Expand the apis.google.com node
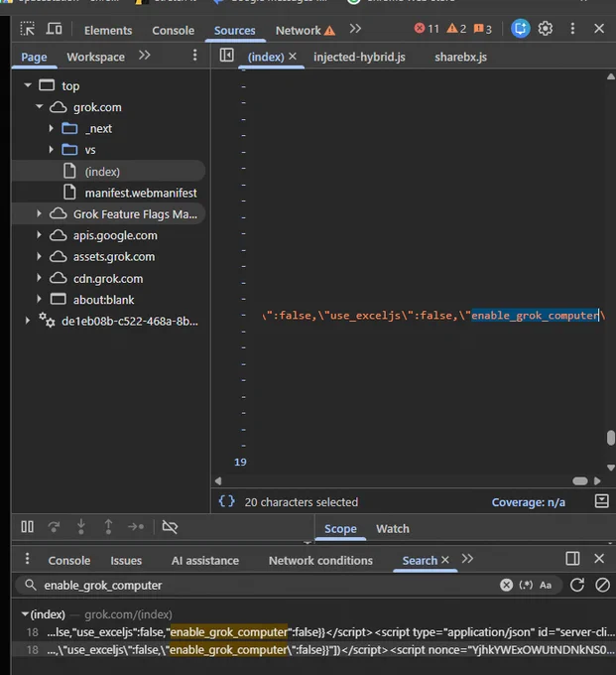 pyautogui.click(x=39, y=235)
